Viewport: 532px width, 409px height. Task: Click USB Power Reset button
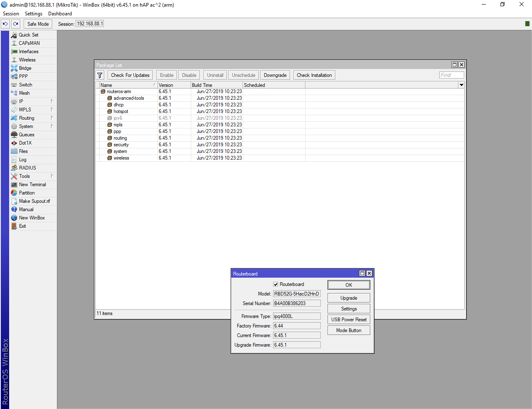click(349, 320)
